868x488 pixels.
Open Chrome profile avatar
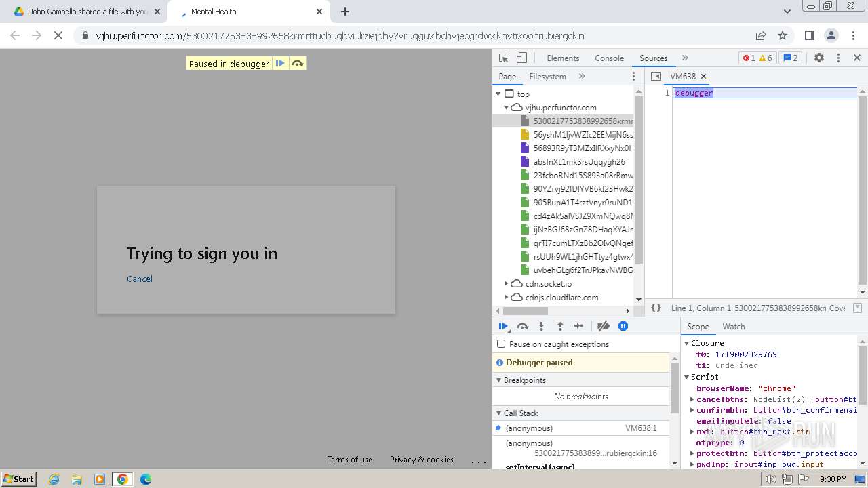click(x=831, y=35)
